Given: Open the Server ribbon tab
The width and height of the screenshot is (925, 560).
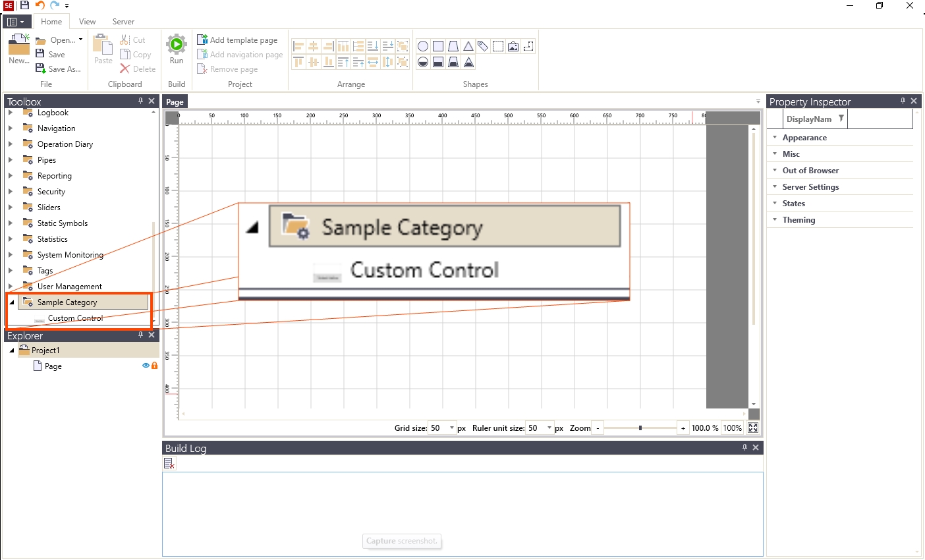Looking at the screenshot, I should (x=123, y=22).
